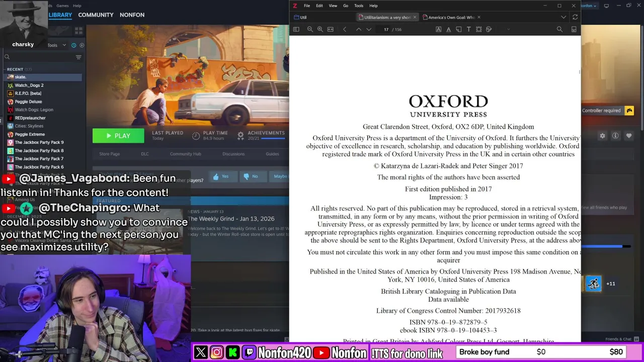The width and height of the screenshot is (644, 362).
Task: Select Peggle Deluxe in library list
Action: pos(43,102)
